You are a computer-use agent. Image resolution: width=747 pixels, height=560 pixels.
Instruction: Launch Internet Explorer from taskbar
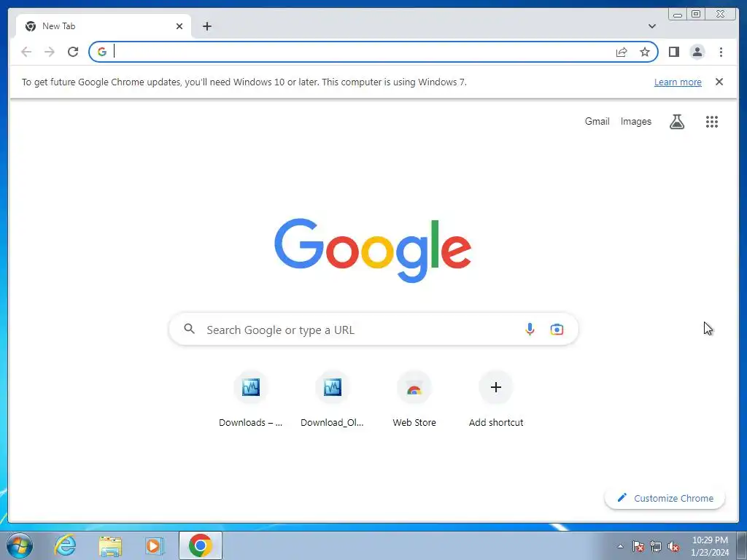point(65,545)
